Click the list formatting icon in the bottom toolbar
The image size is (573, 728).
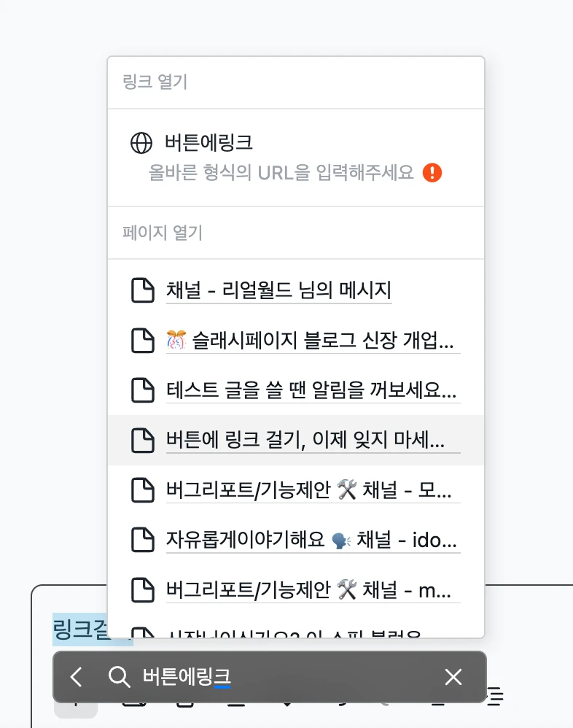(x=496, y=698)
